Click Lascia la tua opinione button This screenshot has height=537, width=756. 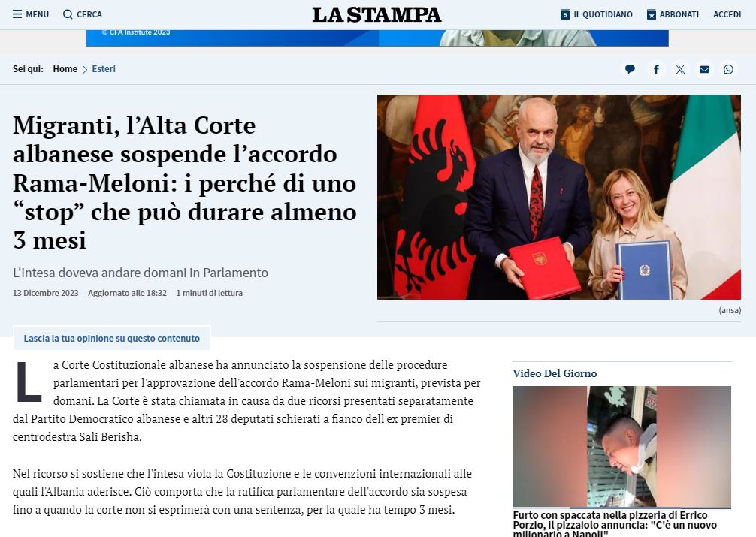[111, 339]
